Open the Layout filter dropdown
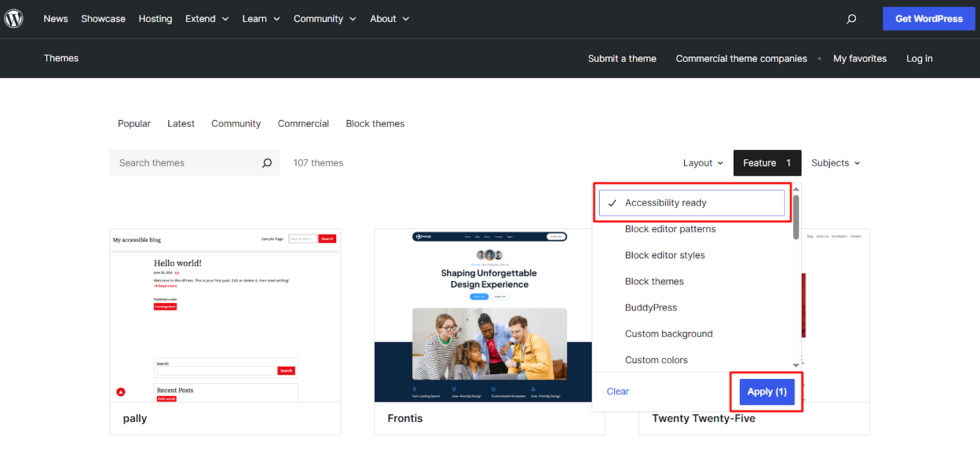Viewport: 980px width, 455px height. [x=703, y=163]
